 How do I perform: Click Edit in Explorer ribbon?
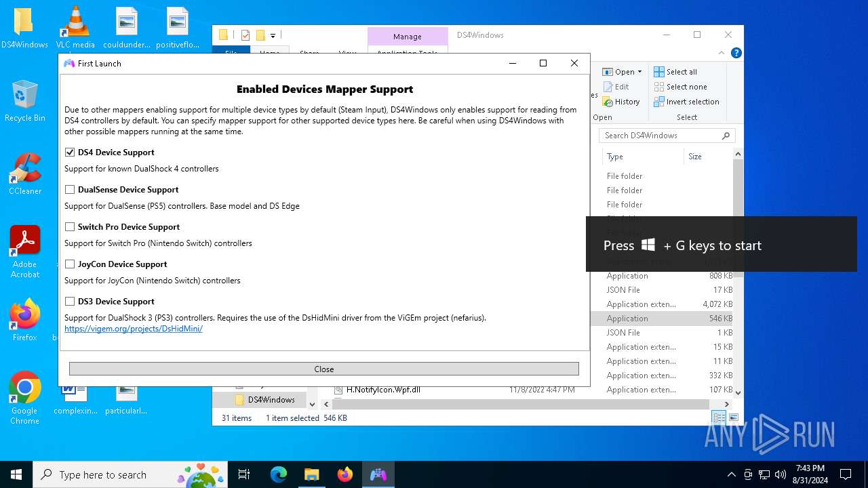pyautogui.click(x=616, y=87)
